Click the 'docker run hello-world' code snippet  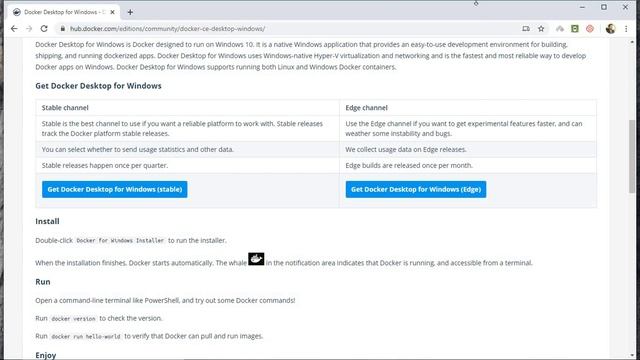click(x=86, y=337)
